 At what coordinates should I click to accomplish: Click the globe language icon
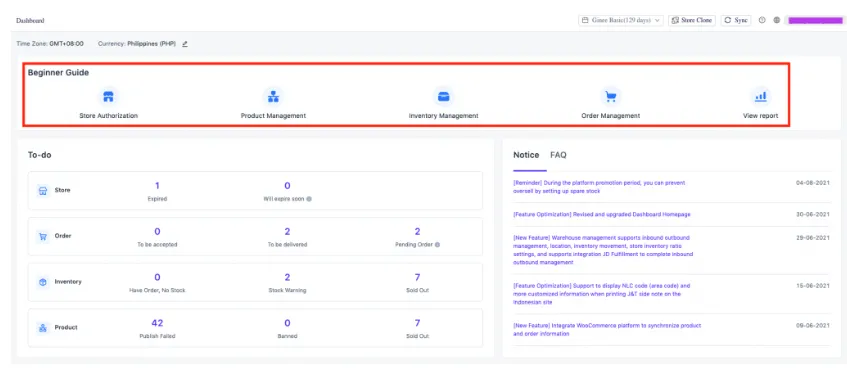(x=777, y=20)
